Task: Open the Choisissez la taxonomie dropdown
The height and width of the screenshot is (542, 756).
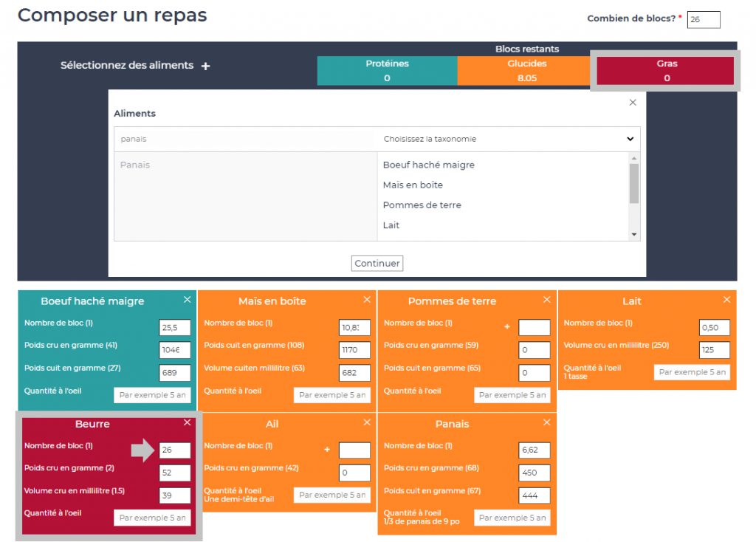Action: [x=508, y=139]
